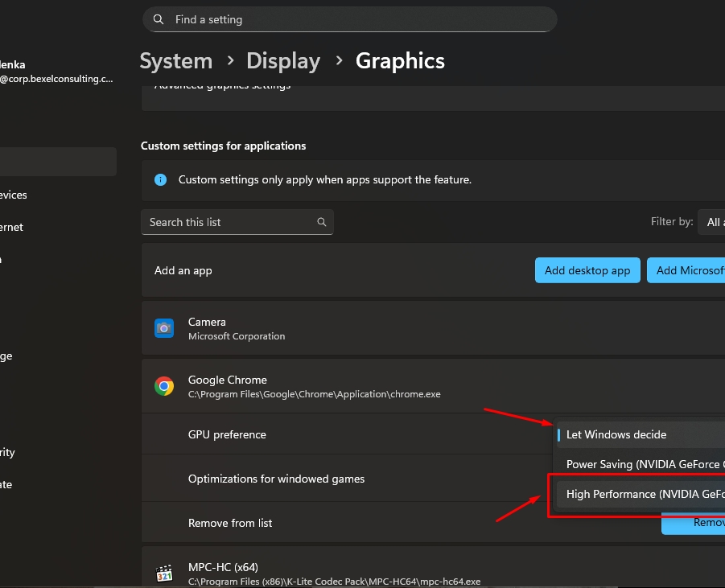
Task: Click the Google Chrome icon
Action: click(164, 387)
